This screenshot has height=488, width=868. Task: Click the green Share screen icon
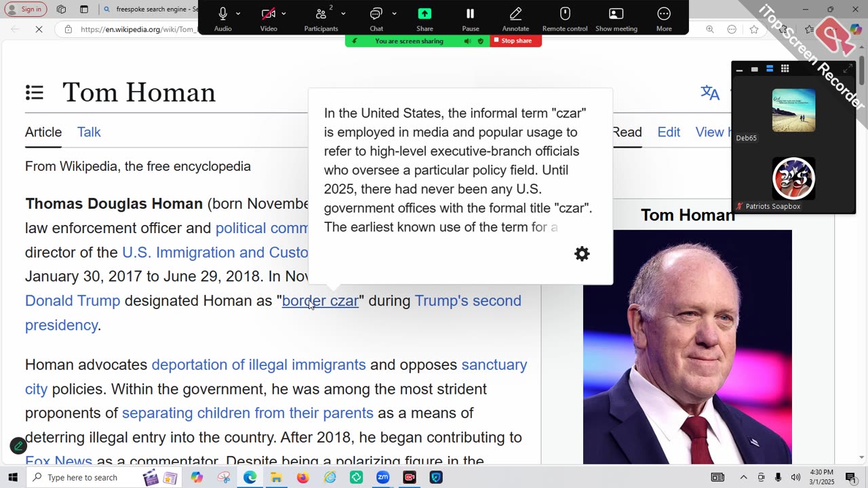coord(425,14)
